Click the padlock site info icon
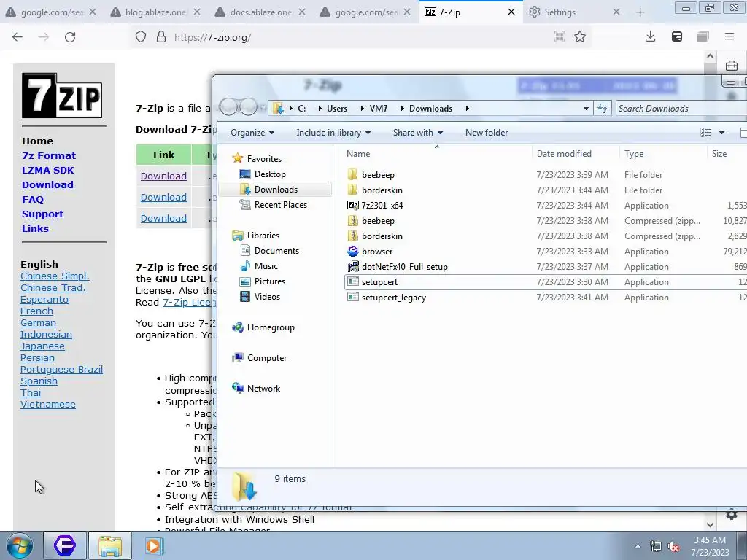This screenshot has height=560, width=747. 161,36
